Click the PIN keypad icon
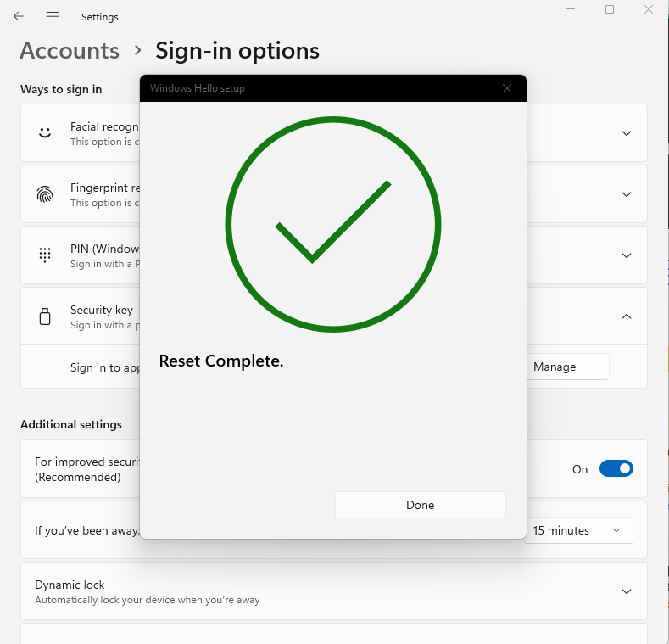The height and width of the screenshot is (644, 669). pyautogui.click(x=45, y=255)
